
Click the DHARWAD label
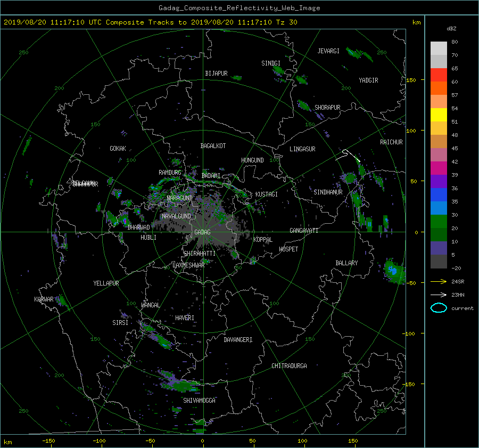(x=139, y=227)
